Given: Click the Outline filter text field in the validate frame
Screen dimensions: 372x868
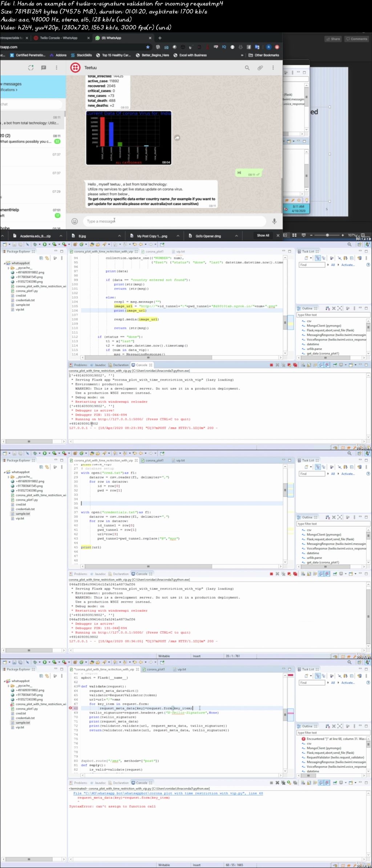Looking at the screenshot, I should (x=333, y=733).
